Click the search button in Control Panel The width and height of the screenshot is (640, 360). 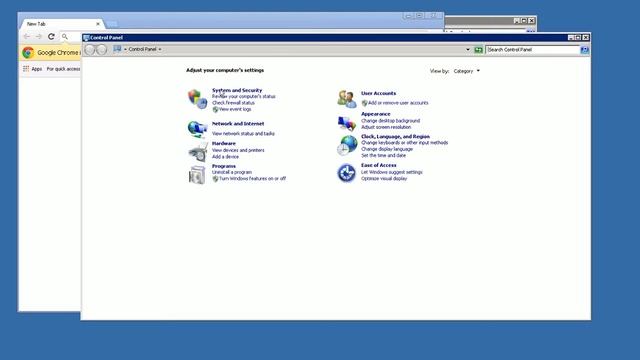584,50
